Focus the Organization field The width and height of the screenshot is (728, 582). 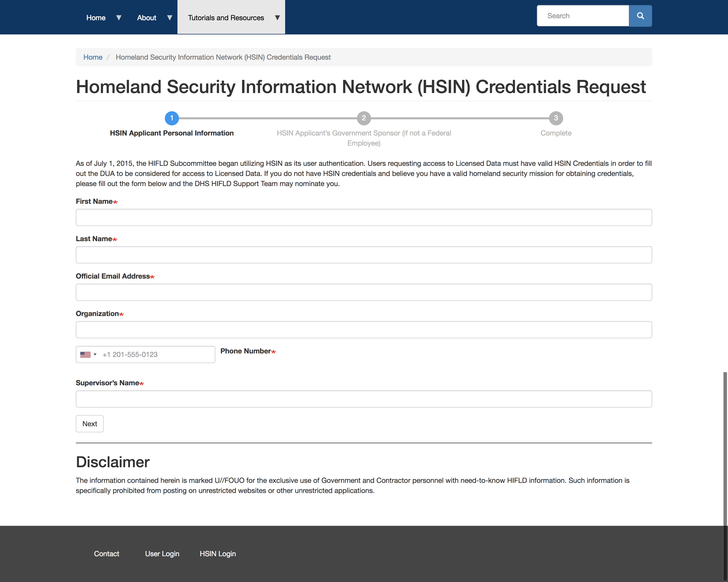coord(364,330)
